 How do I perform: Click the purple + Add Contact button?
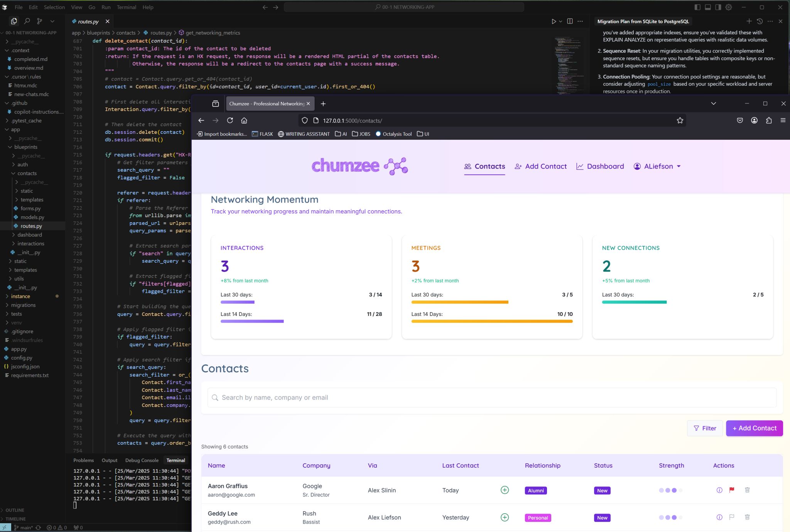(754, 428)
